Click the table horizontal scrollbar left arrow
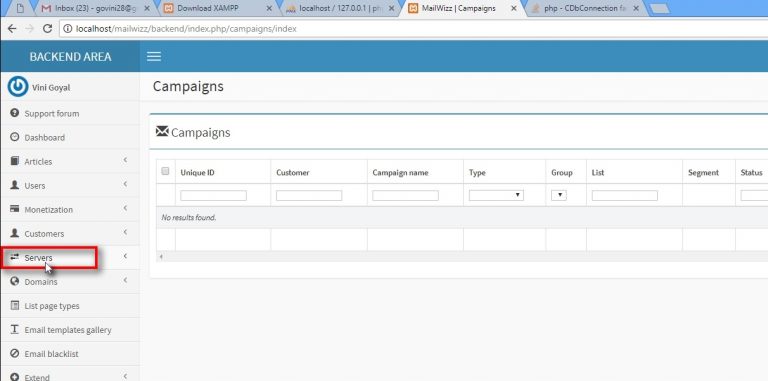This screenshot has height=381, width=768. point(161,257)
